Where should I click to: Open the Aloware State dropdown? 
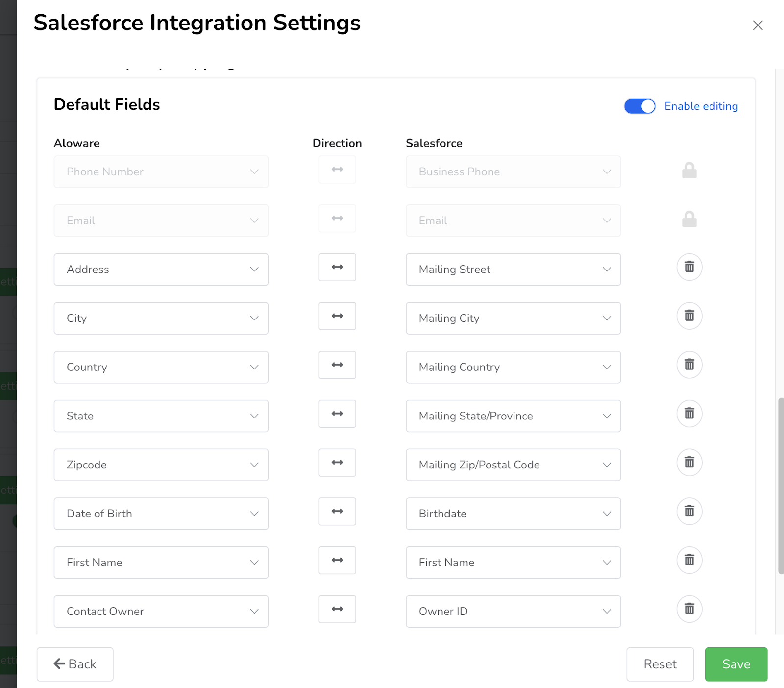(x=161, y=416)
